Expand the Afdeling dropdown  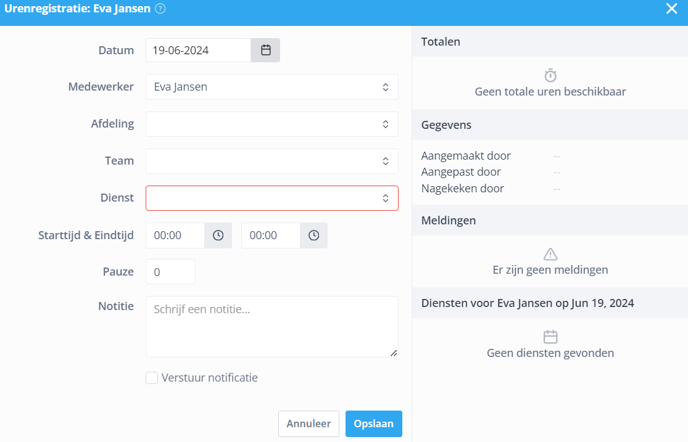click(272, 124)
